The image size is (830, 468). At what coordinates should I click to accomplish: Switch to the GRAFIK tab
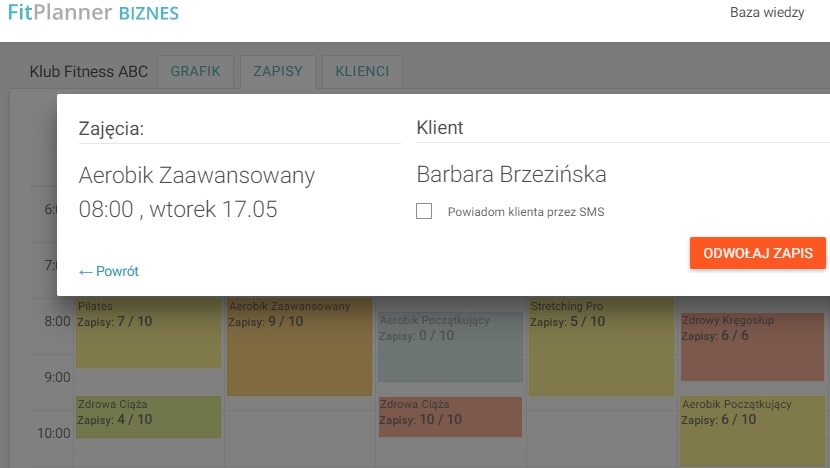pos(195,72)
